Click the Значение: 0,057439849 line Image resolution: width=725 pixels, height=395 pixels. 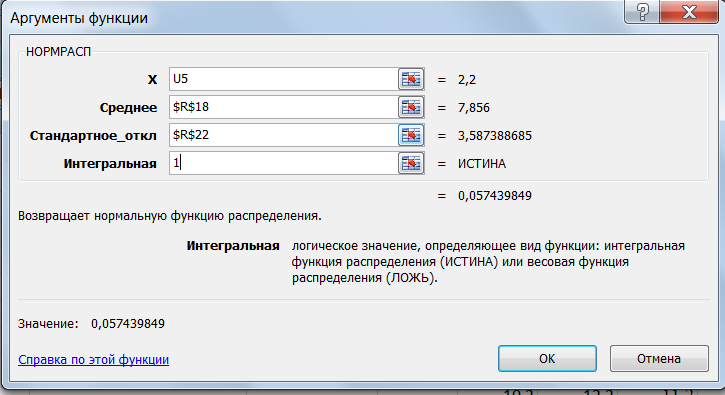coord(91,323)
